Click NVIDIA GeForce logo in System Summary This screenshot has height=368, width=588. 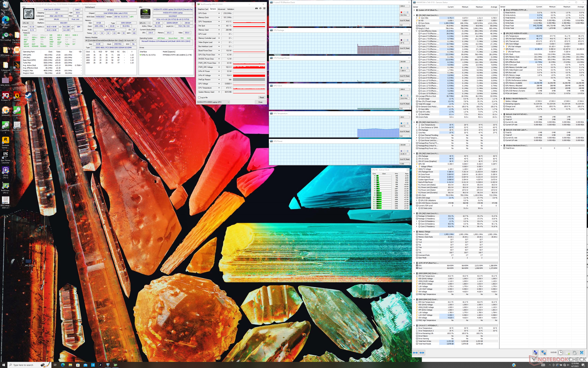click(x=145, y=14)
